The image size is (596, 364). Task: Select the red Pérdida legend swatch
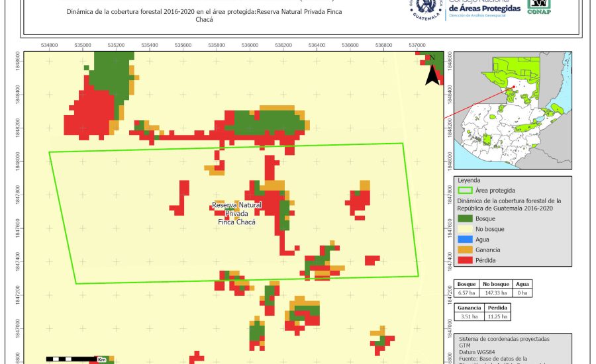(466, 261)
